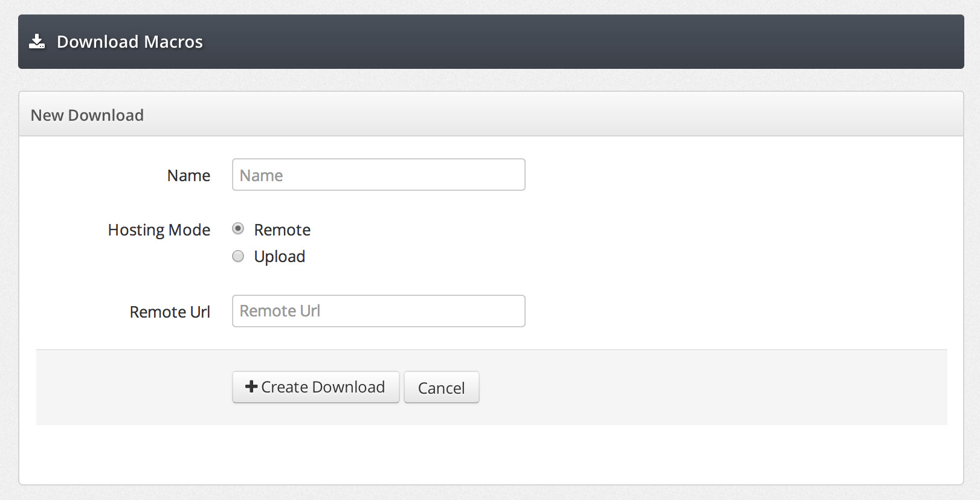980x500 pixels.
Task: Click the Download Macros page title
Action: click(x=129, y=42)
